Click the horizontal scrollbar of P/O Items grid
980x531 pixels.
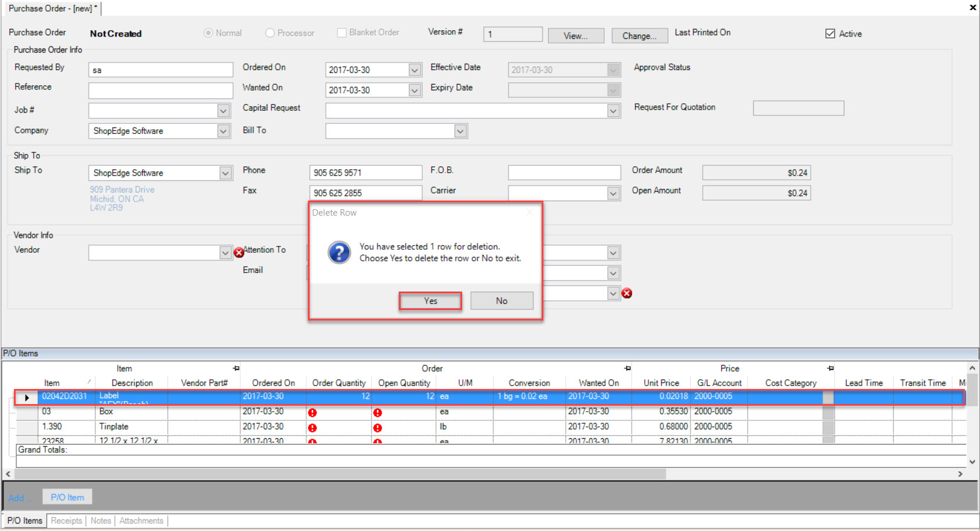[340, 474]
